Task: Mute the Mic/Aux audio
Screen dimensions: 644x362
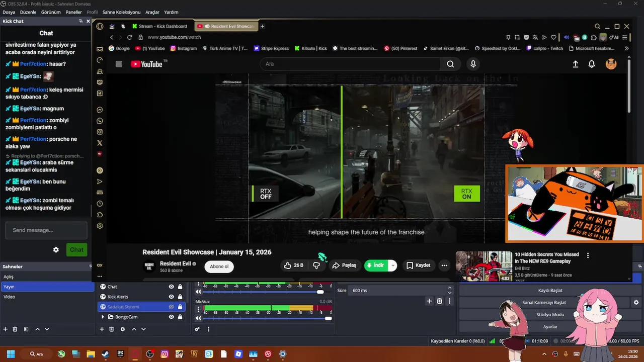Action: (x=198, y=318)
